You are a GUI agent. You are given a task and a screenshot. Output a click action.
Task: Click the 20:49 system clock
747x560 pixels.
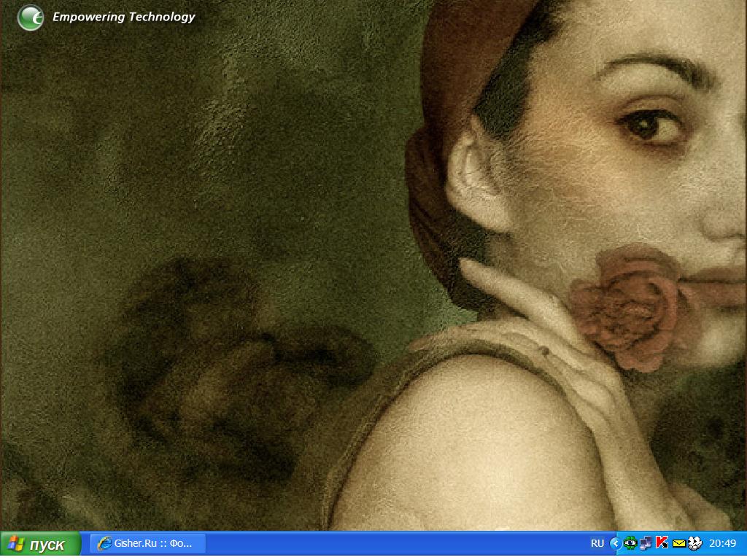point(722,543)
